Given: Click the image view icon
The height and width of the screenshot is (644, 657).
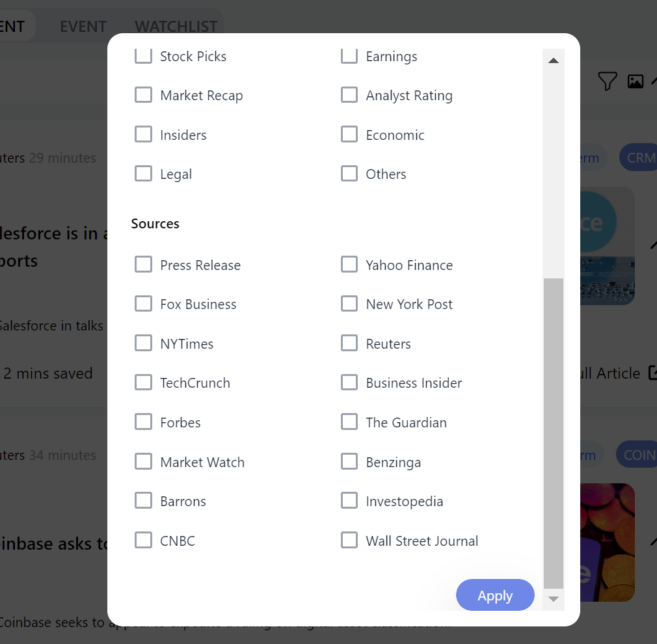Looking at the screenshot, I should (x=636, y=81).
